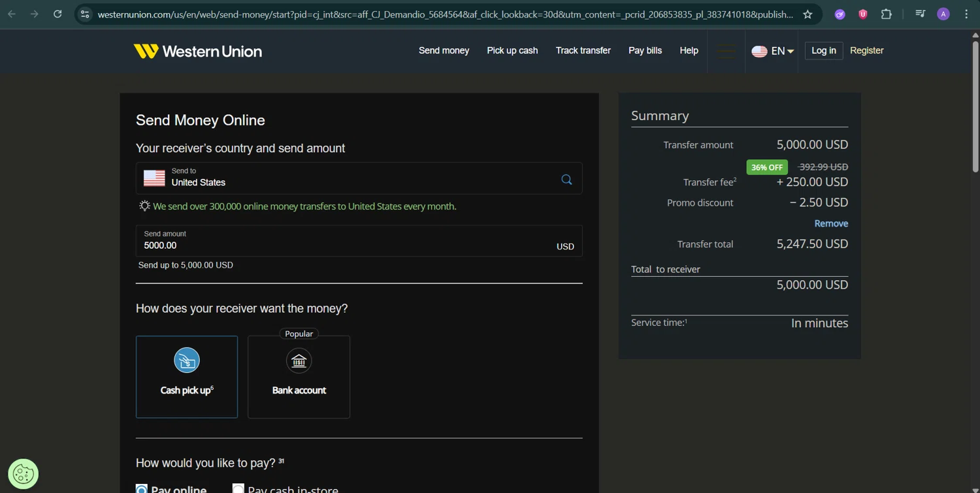This screenshot has height=493, width=980.
Task: Open Chrome three-dot menu
Action: 966,14
